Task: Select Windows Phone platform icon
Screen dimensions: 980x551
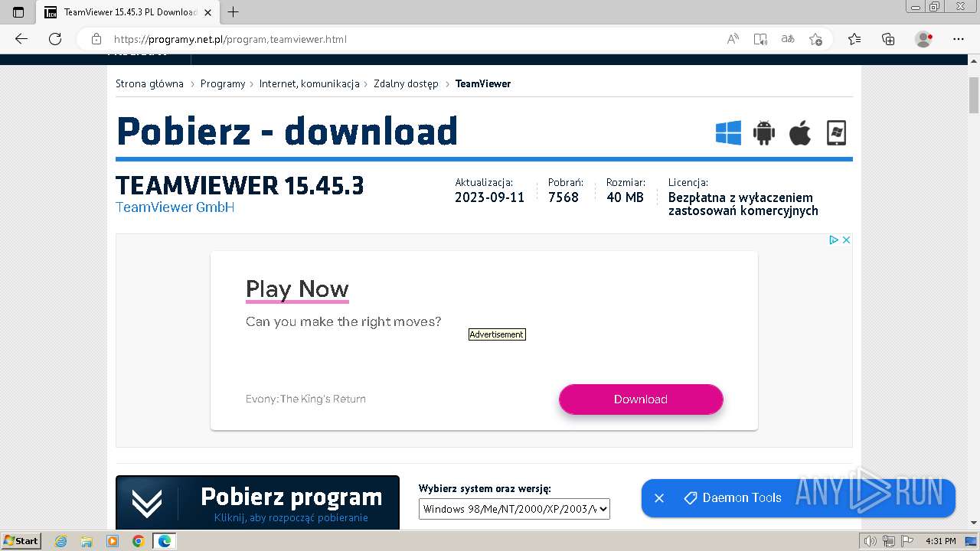Action: (x=836, y=132)
